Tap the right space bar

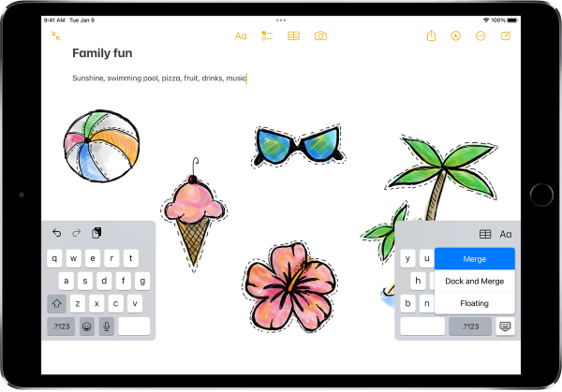[x=422, y=327]
